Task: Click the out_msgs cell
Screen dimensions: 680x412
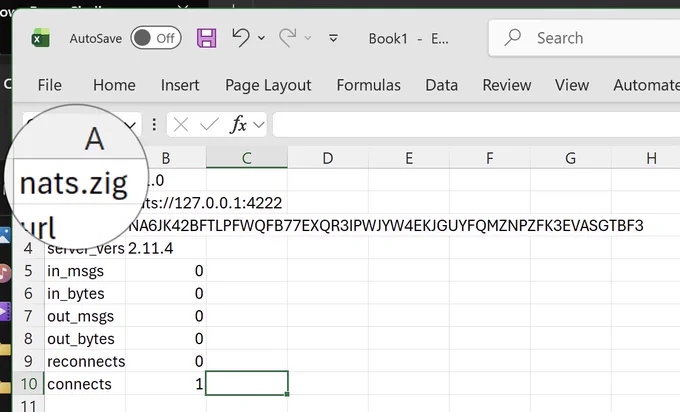Action: (x=85, y=316)
